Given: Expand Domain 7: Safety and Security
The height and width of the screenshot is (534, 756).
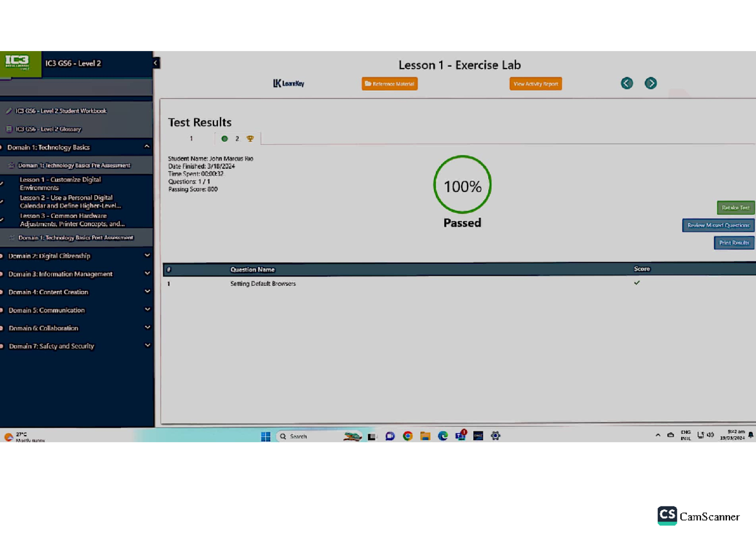Looking at the screenshot, I should tap(147, 346).
